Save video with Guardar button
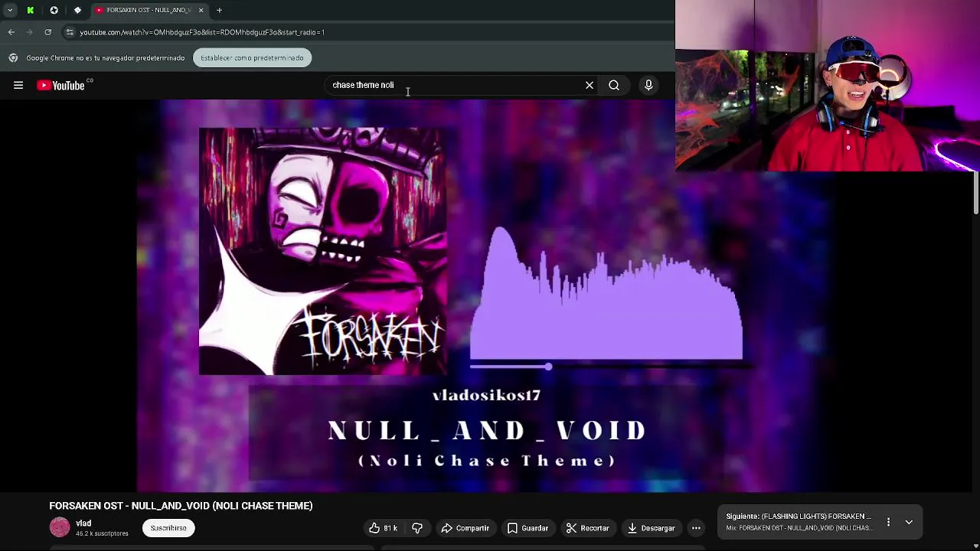The height and width of the screenshot is (551, 980). point(528,528)
